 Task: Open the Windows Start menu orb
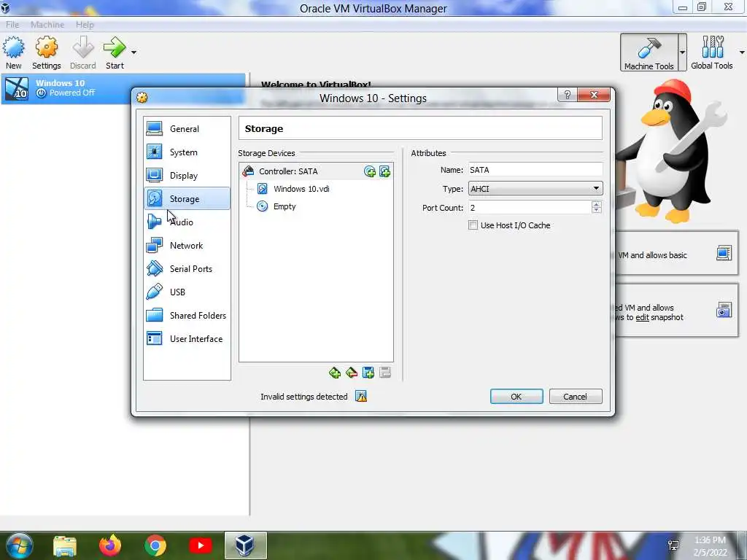pyautogui.click(x=19, y=545)
